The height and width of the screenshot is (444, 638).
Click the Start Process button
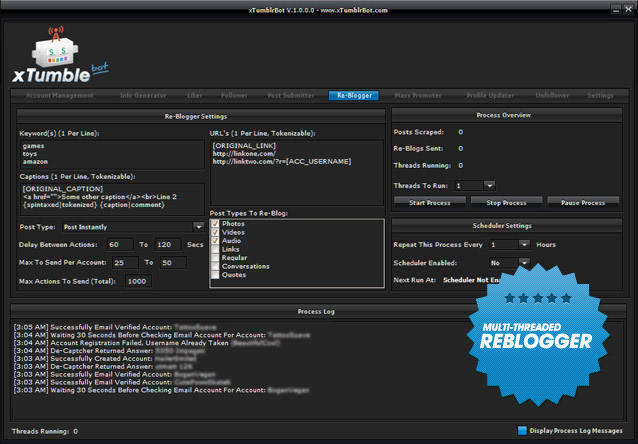click(429, 202)
